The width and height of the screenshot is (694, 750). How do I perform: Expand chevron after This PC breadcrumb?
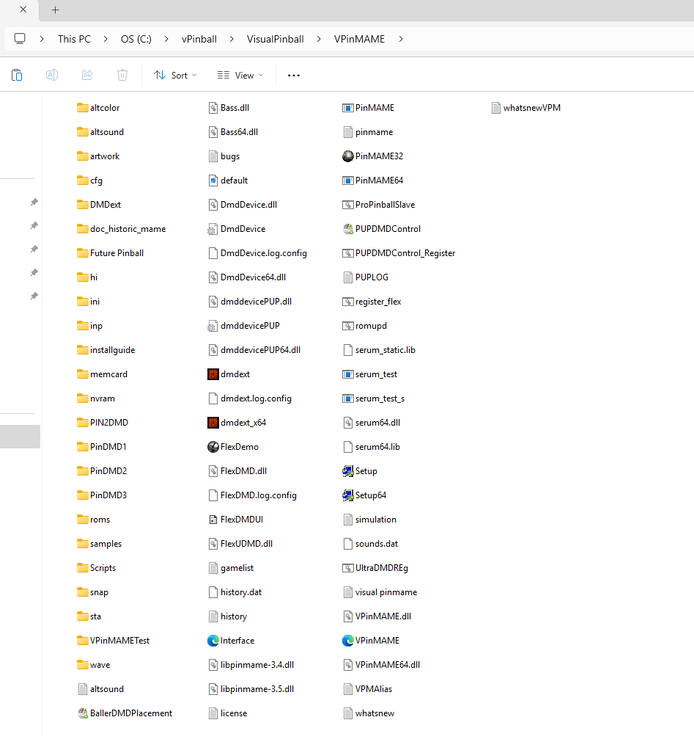tap(105, 39)
